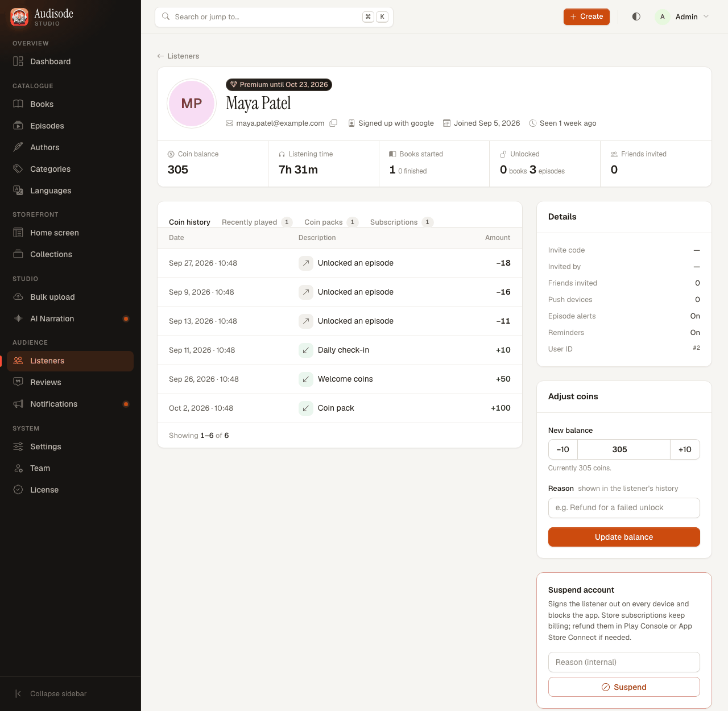Open the License page
The height and width of the screenshot is (711, 728).
click(x=71, y=490)
